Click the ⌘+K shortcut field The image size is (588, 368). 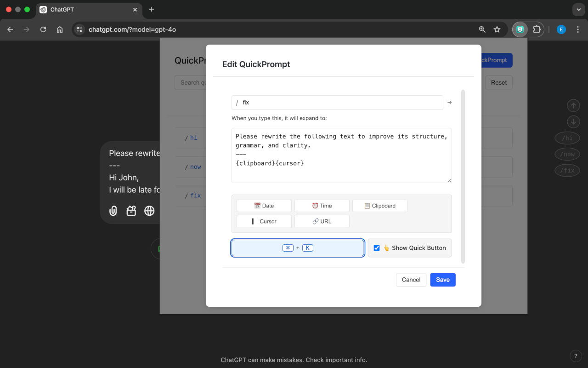298,247
